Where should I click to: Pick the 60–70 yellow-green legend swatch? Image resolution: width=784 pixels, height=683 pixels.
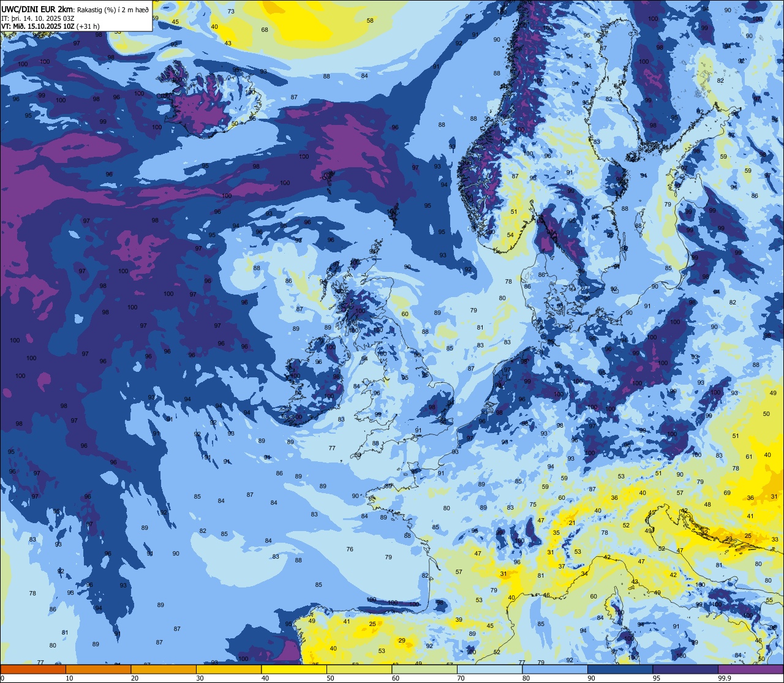coord(424,669)
